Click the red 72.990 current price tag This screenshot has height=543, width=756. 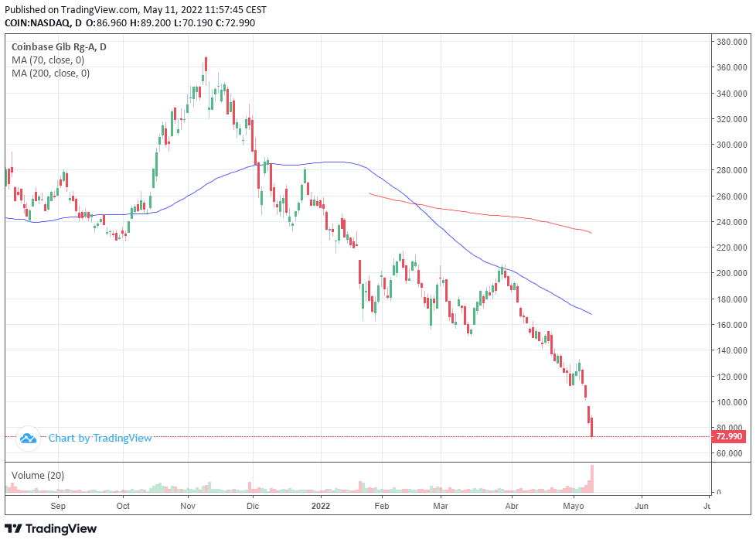tap(728, 437)
